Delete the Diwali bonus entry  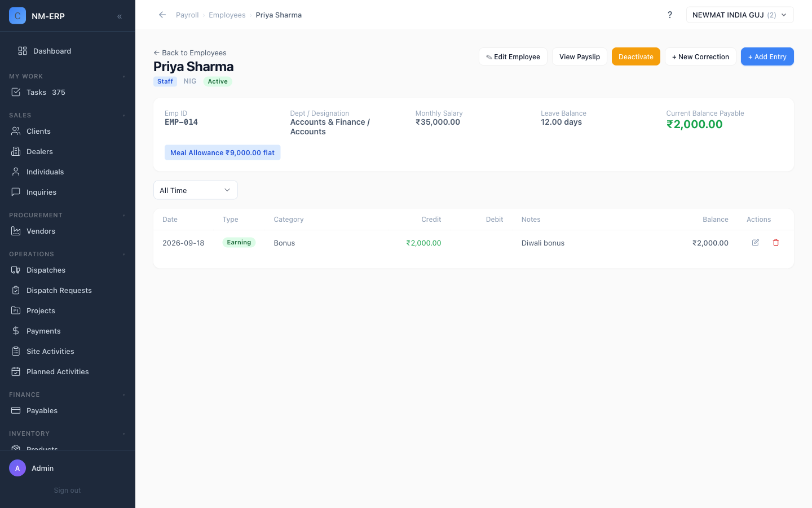tap(776, 243)
